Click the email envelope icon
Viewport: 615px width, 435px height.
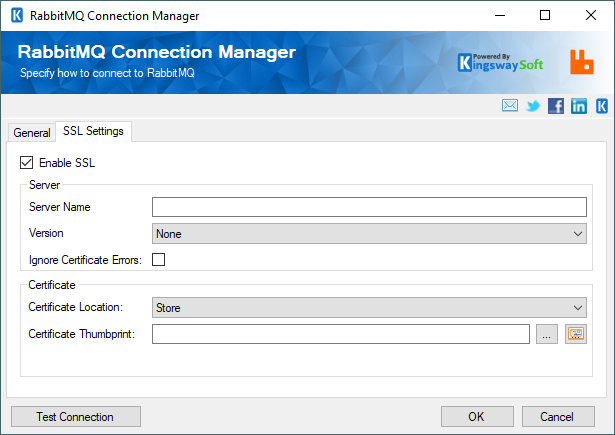coord(509,106)
